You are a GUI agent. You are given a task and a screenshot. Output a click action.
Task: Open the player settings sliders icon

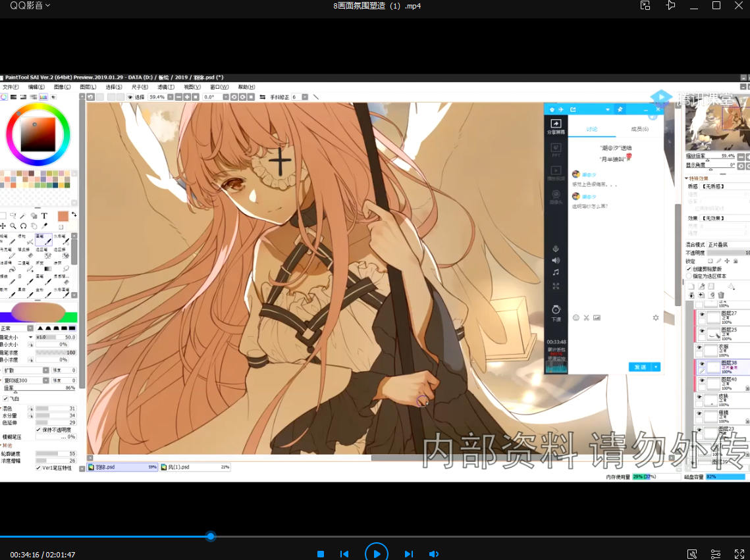(x=716, y=554)
